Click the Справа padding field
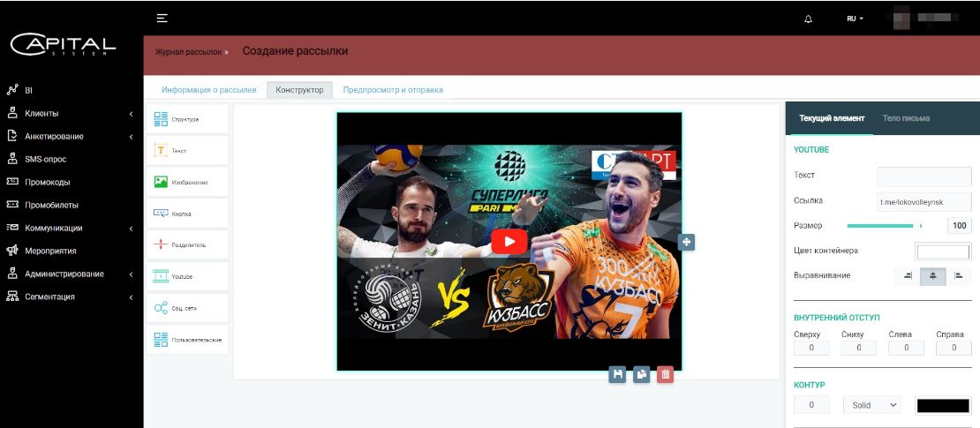Image resolution: width=980 pixels, height=428 pixels. 954,348
